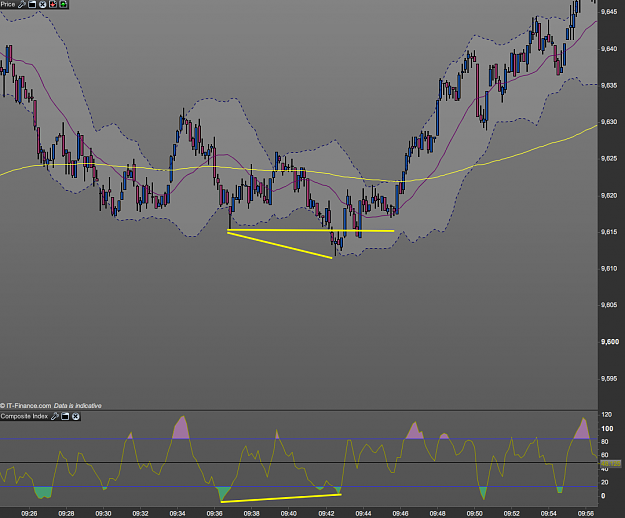Click the 9,640 price axis label
625x518 pixels.
(609, 49)
